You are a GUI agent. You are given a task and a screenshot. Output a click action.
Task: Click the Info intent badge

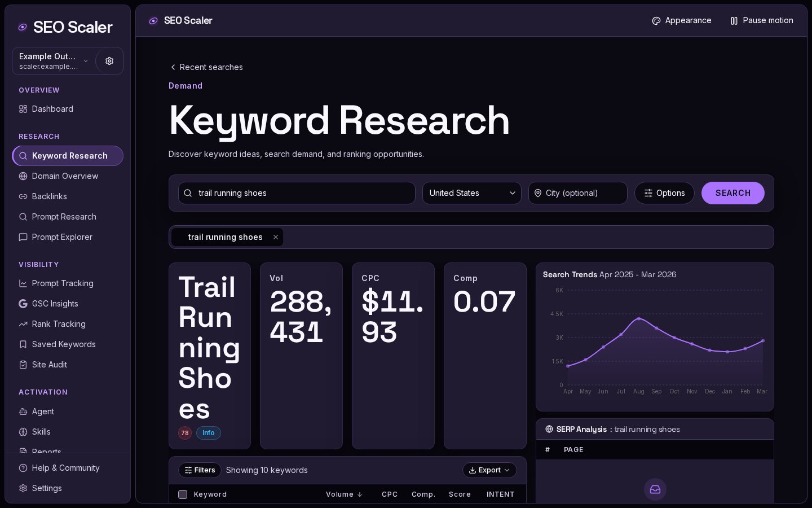tap(209, 433)
